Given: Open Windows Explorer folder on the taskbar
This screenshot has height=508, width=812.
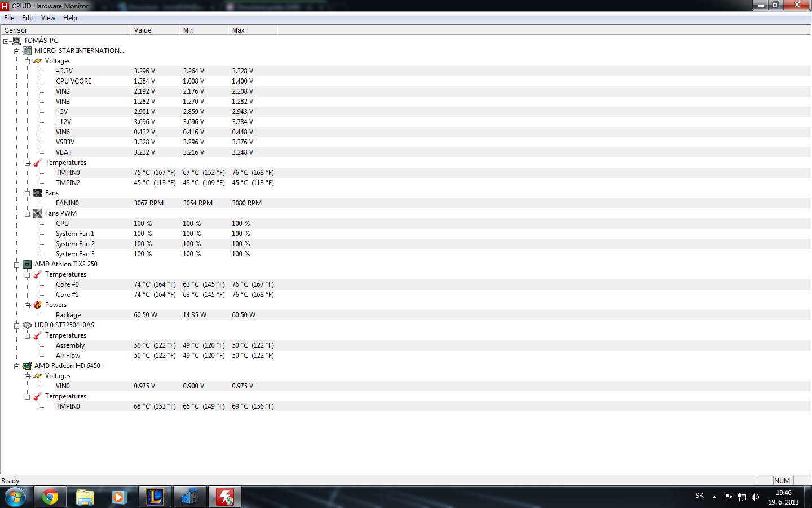Looking at the screenshot, I should click(85, 497).
